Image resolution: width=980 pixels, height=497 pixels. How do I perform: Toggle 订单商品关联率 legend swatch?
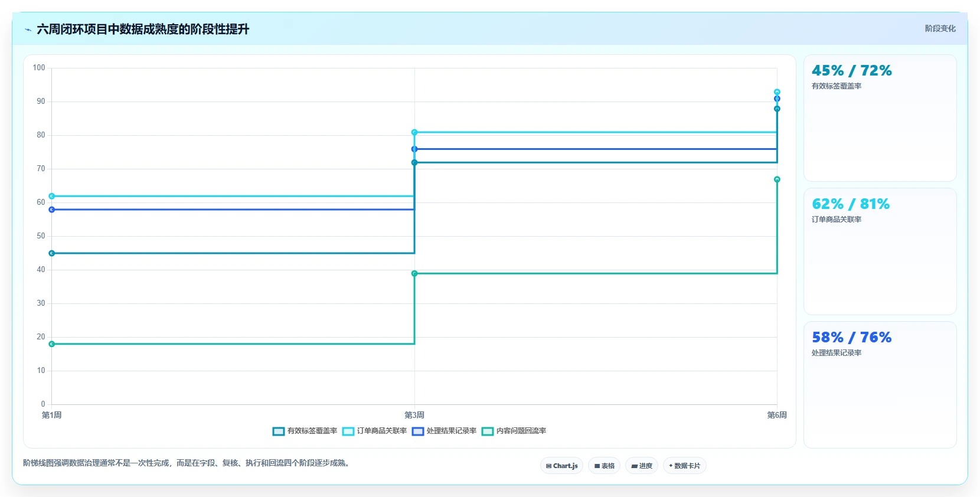coord(348,431)
